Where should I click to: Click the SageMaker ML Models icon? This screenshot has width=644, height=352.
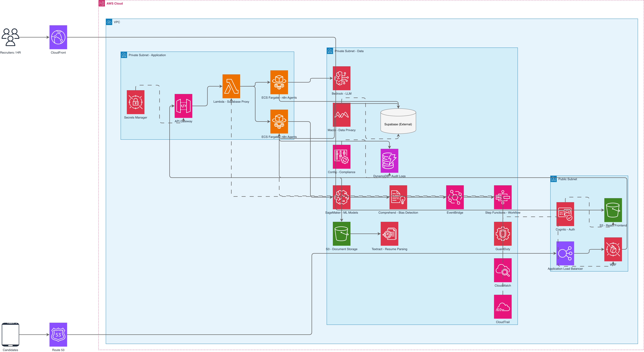[x=342, y=197]
